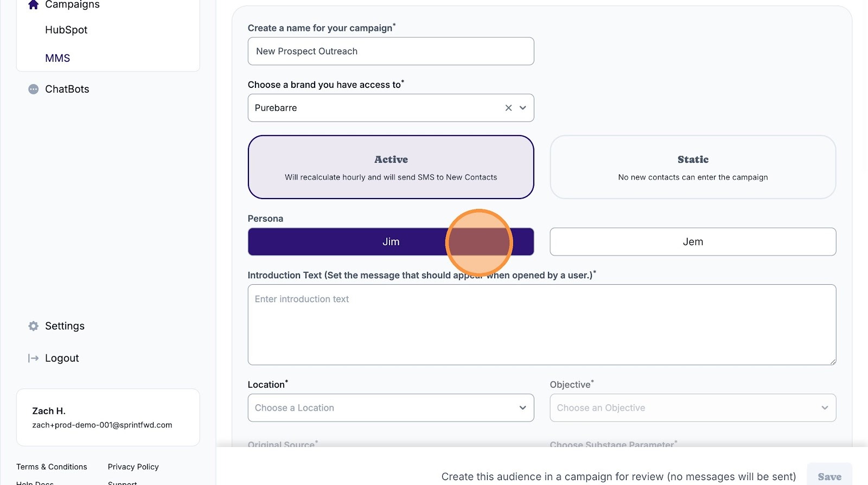Open HubSpot in the sidebar

point(66,30)
